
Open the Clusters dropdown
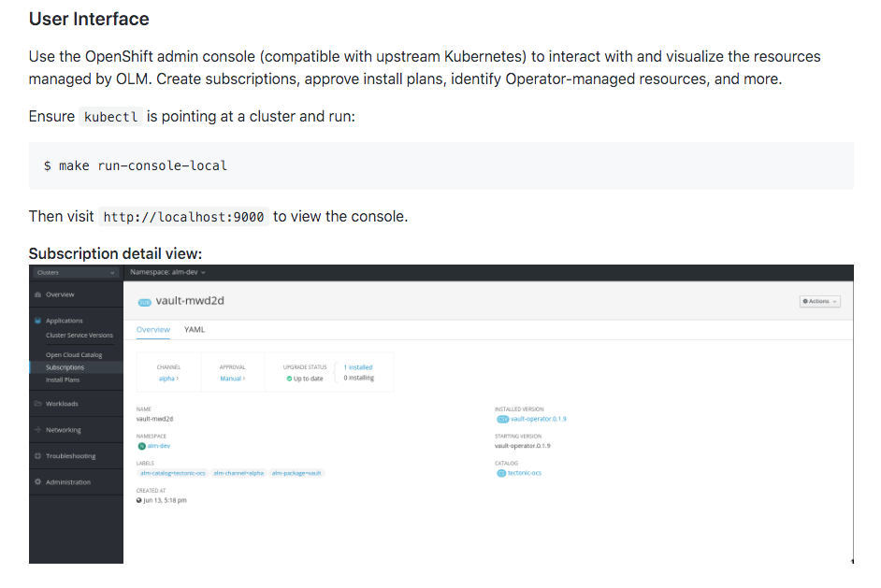point(76,272)
